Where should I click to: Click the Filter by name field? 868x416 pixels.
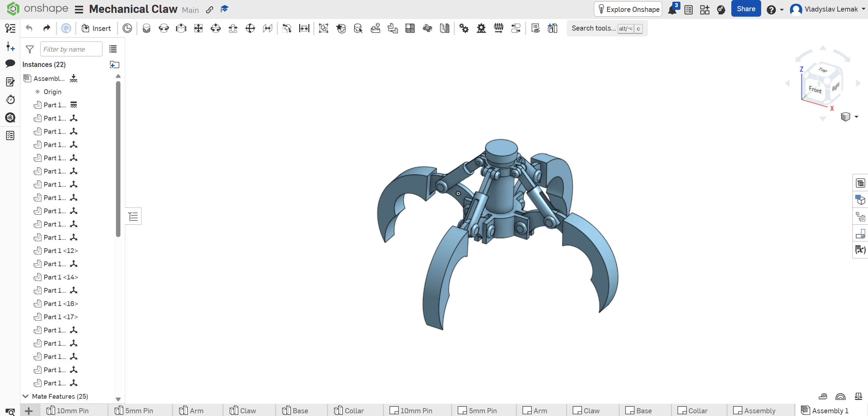tap(71, 50)
